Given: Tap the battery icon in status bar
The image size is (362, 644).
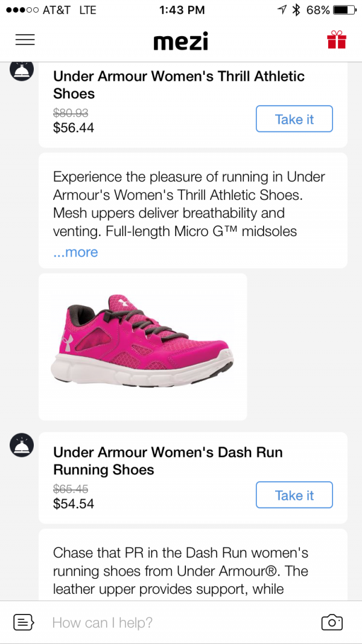Looking at the screenshot, I should (x=344, y=10).
